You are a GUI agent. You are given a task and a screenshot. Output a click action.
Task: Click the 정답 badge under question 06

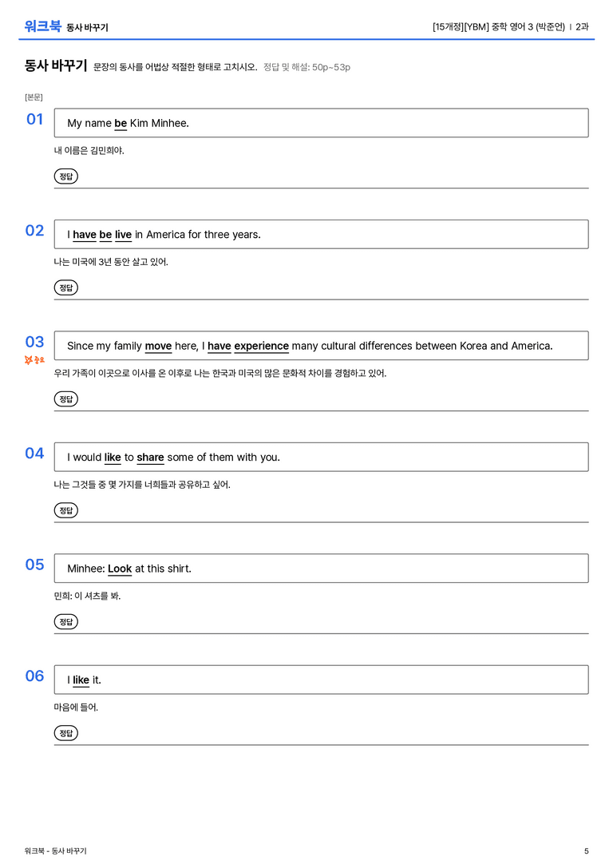(x=65, y=732)
